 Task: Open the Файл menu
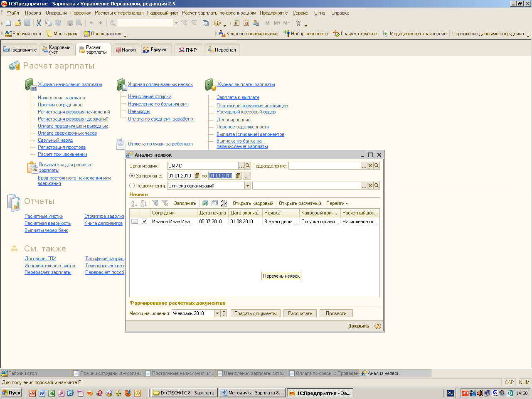tap(13, 13)
